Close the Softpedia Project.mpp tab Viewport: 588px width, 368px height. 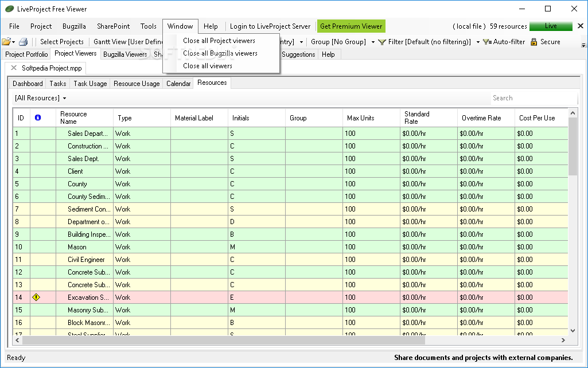(14, 68)
